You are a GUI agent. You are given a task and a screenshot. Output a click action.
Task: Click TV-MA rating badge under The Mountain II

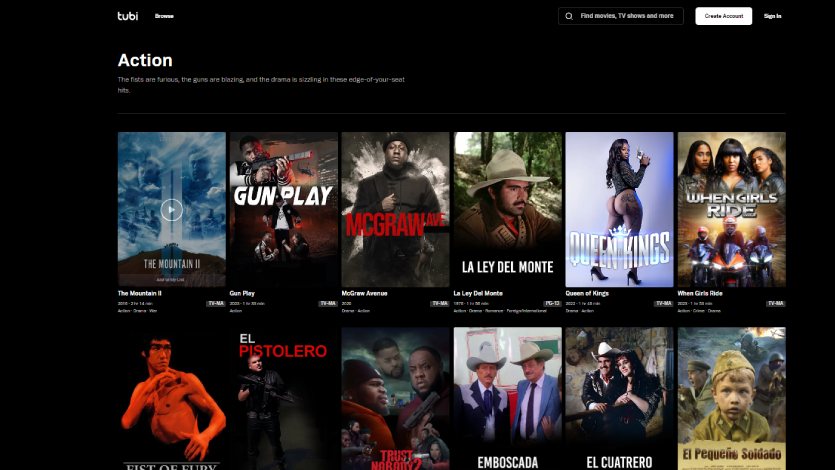pos(216,303)
